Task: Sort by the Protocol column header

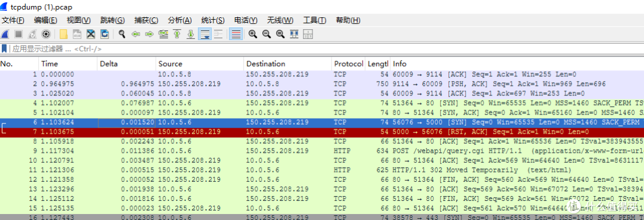Action: coord(348,64)
